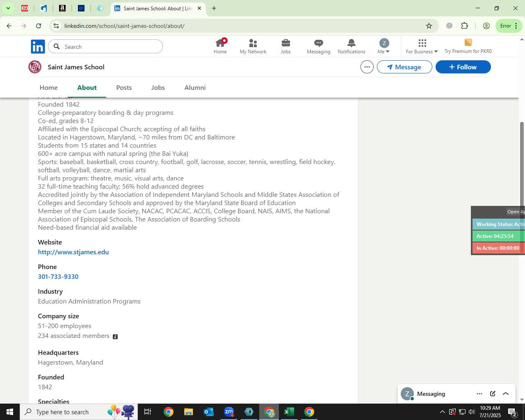Click the messaging overlay ellipsis icon
The height and width of the screenshot is (420, 525).
pyautogui.click(x=479, y=394)
